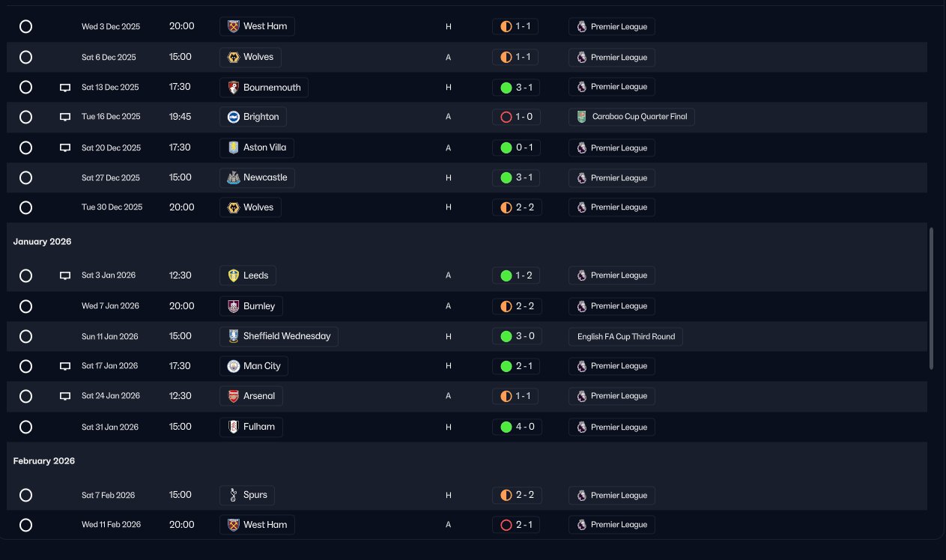The height and width of the screenshot is (560, 946).
Task: Open the Burnley team button
Action: (252, 306)
